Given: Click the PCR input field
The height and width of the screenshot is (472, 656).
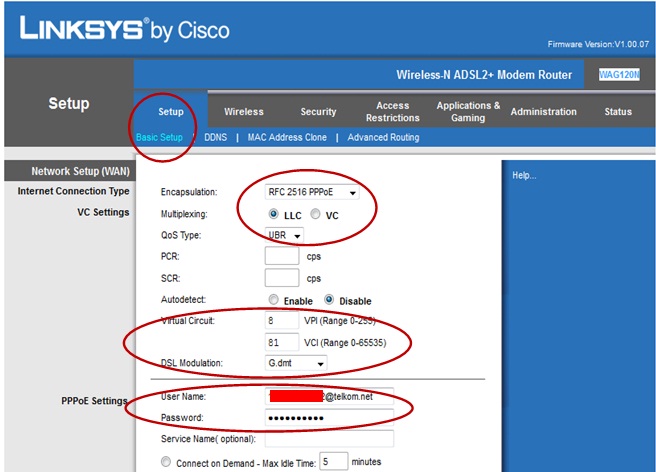Looking at the screenshot, I should click(282, 256).
